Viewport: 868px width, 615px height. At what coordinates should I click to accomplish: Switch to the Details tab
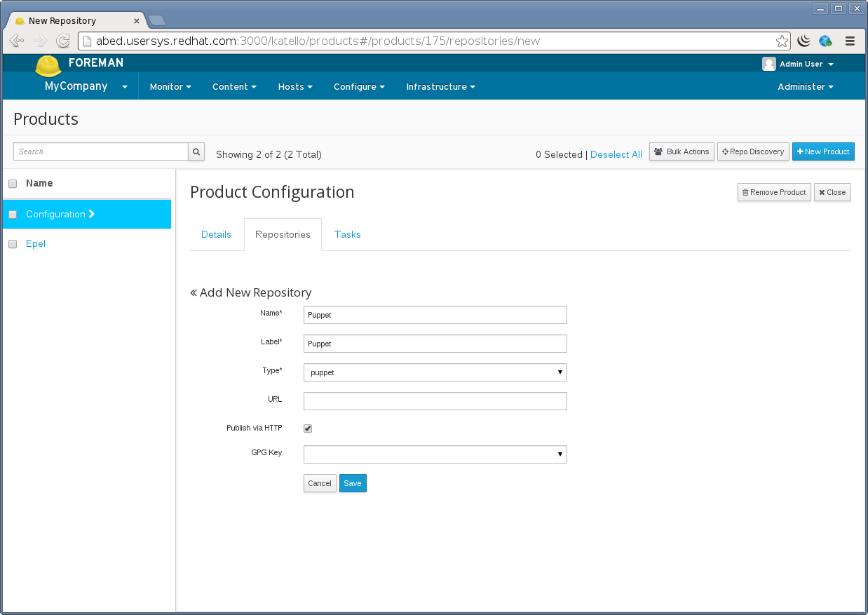(216, 234)
